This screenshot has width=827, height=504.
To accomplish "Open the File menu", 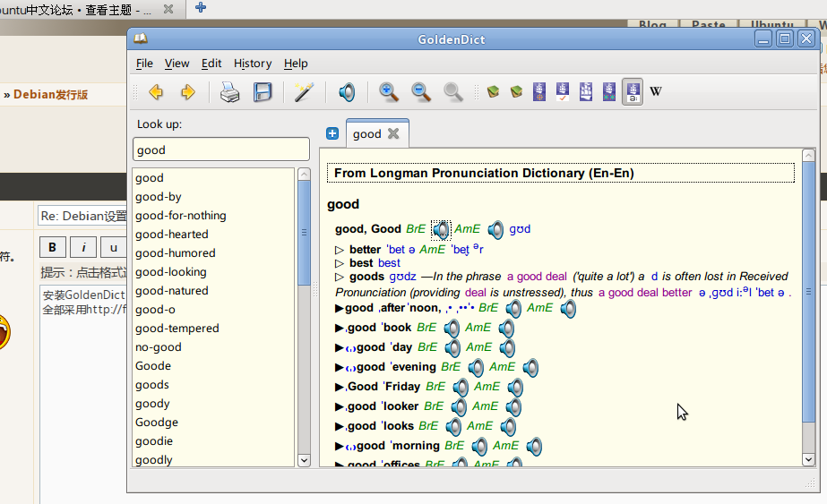I will tap(144, 64).
